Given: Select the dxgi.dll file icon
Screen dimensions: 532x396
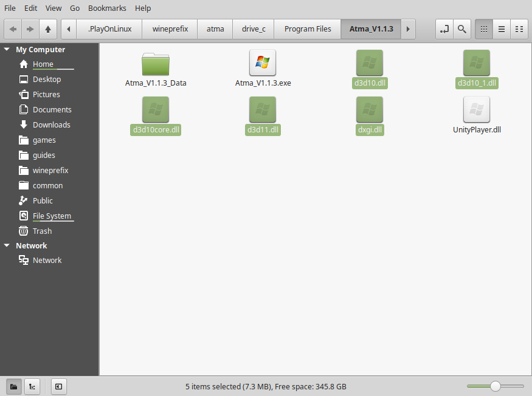Looking at the screenshot, I should pyautogui.click(x=370, y=109).
